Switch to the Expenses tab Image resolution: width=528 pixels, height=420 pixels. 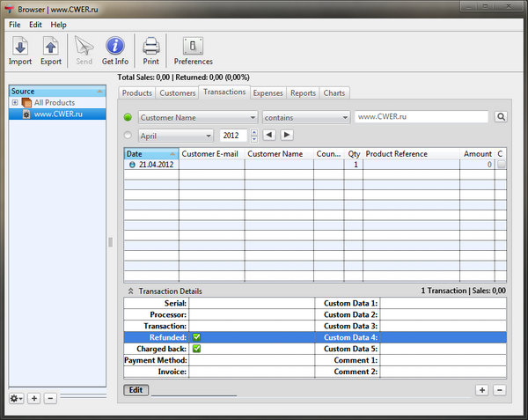pos(268,92)
